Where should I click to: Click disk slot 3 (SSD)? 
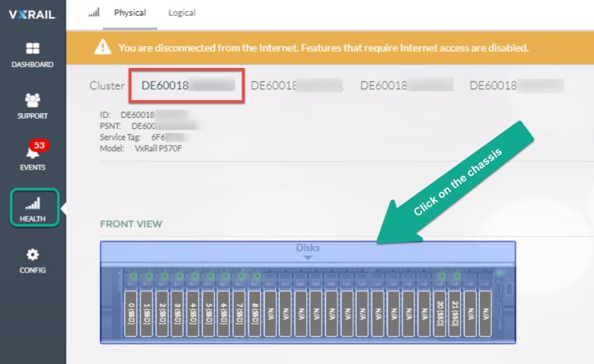[177, 314]
